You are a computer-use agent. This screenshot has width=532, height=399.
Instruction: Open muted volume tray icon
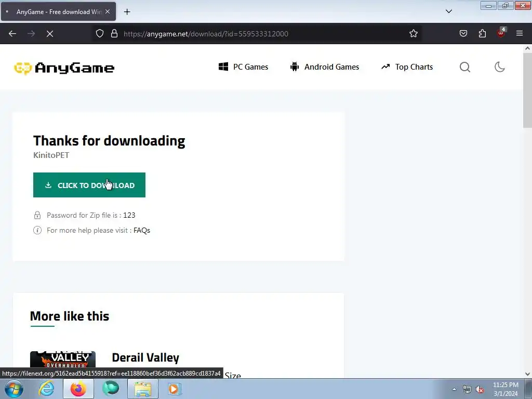(x=480, y=390)
